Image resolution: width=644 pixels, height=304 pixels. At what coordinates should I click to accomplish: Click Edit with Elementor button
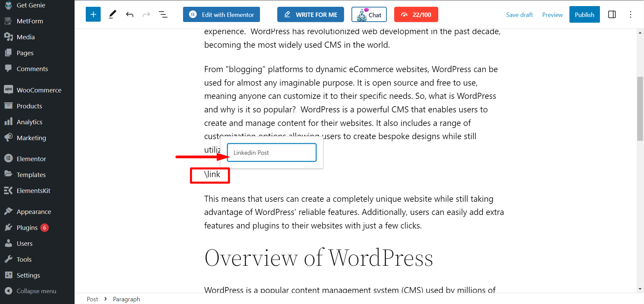pos(221,15)
